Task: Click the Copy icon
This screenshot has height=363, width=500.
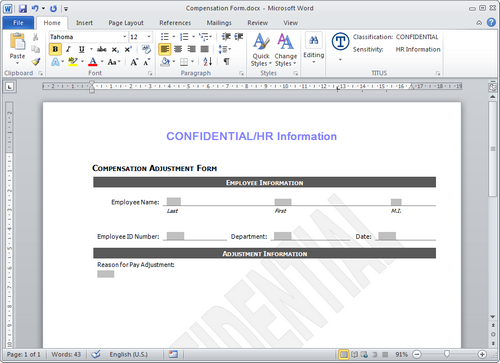Action: pyautogui.click(x=35, y=49)
